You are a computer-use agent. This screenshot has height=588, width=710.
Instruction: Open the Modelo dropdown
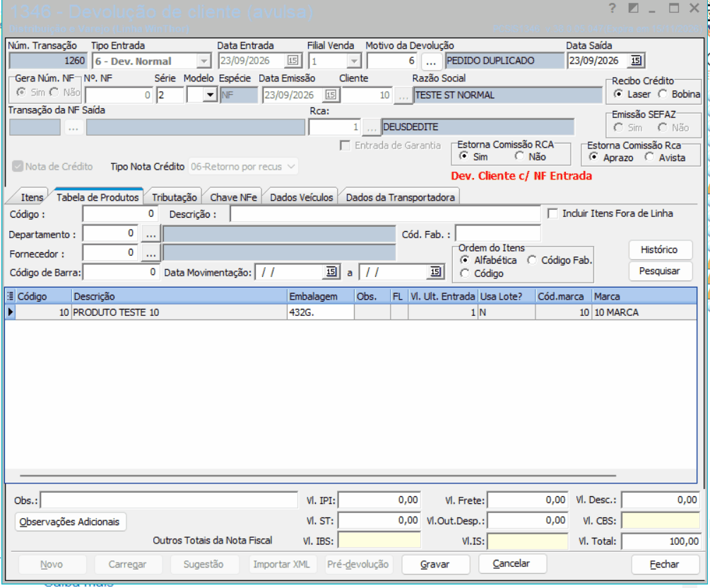point(210,95)
